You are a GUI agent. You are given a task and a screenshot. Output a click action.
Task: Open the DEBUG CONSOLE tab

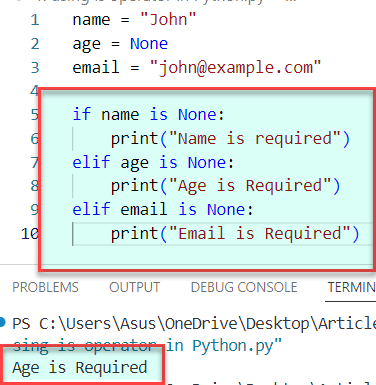point(244,287)
